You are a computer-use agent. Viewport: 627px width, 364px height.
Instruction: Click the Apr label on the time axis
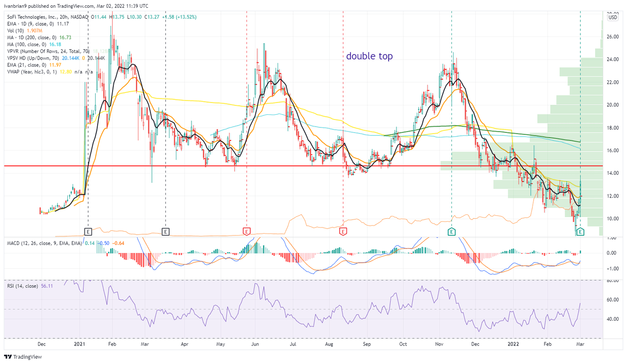point(185,344)
